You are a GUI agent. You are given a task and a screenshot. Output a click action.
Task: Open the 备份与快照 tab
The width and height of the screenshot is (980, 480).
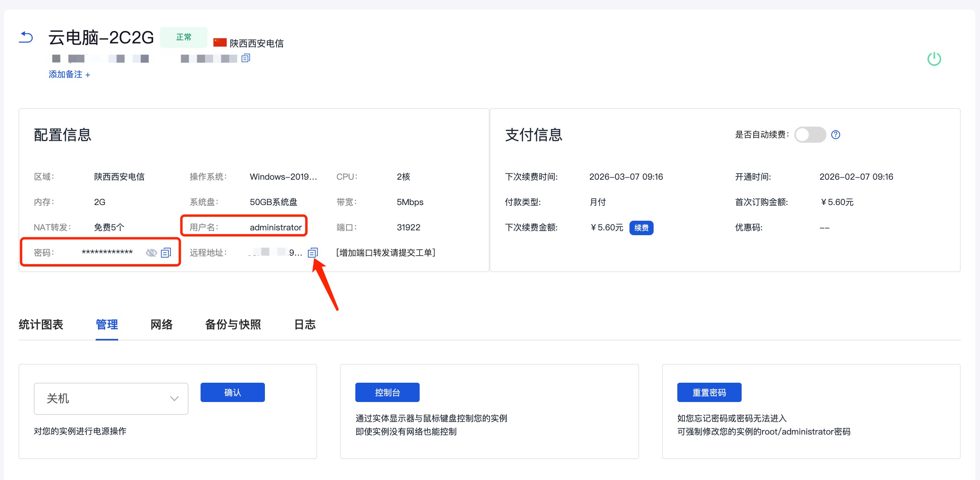coord(233,324)
